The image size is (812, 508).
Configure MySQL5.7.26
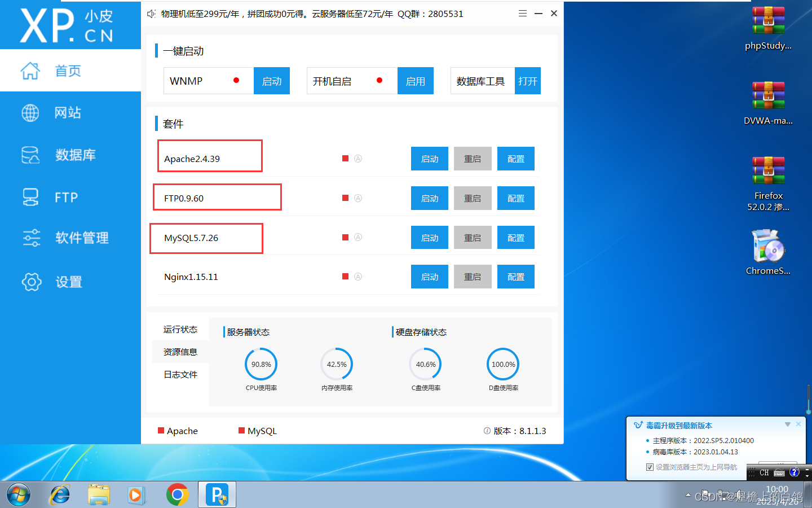(516, 238)
